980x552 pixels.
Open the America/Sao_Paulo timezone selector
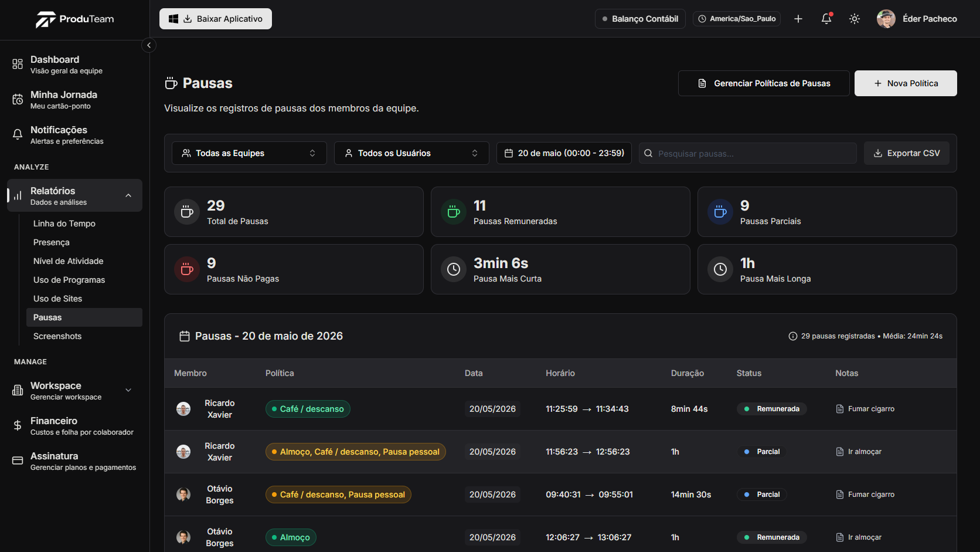click(737, 19)
